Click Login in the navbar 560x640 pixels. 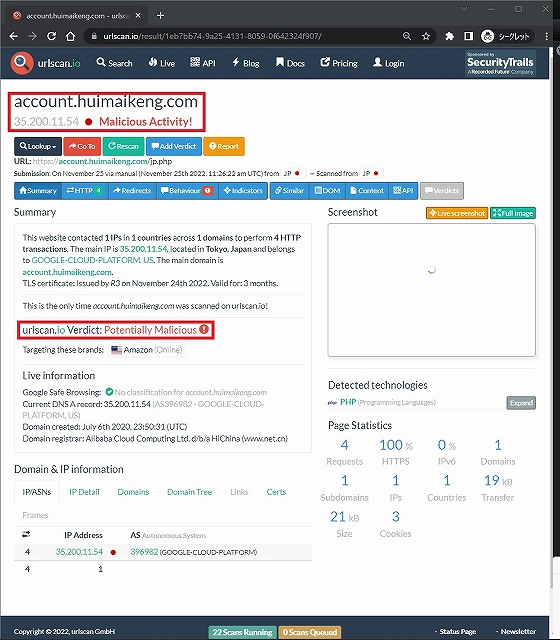point(389,63)
